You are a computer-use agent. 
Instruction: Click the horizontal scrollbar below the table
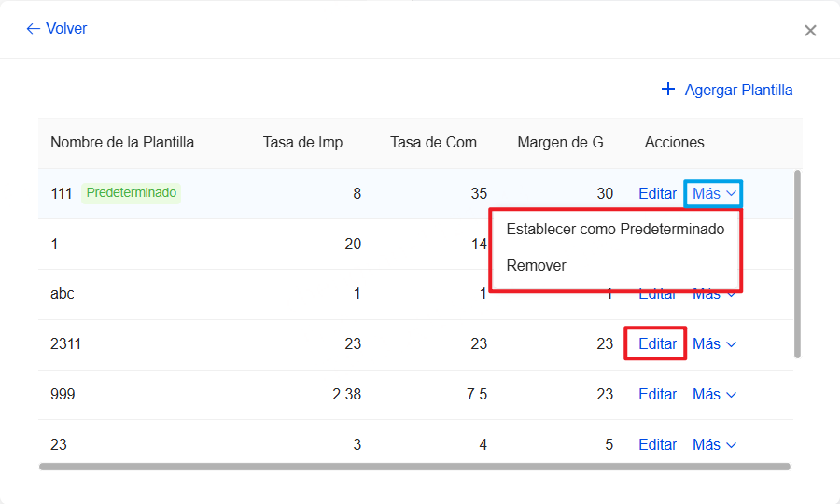414,466
